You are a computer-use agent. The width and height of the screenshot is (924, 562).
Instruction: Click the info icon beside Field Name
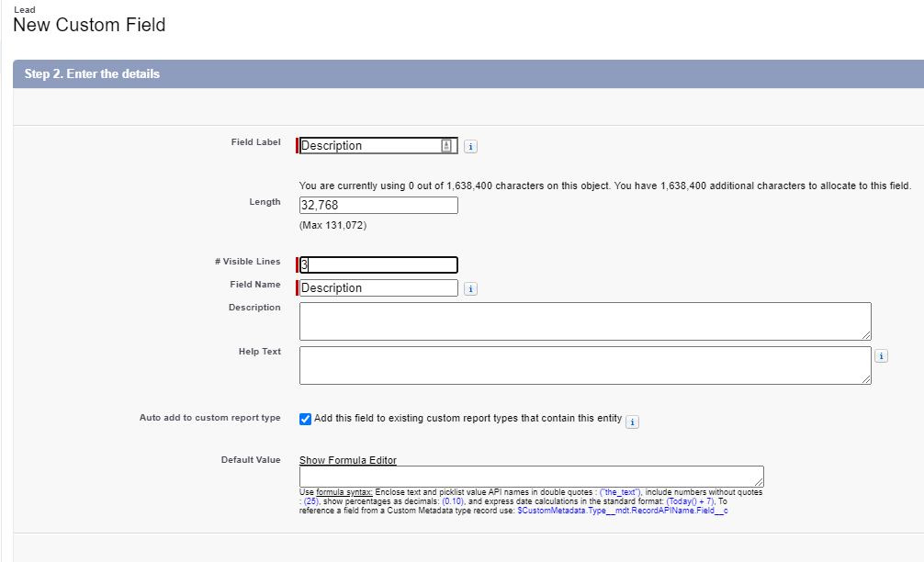click(x=469, y=287)
